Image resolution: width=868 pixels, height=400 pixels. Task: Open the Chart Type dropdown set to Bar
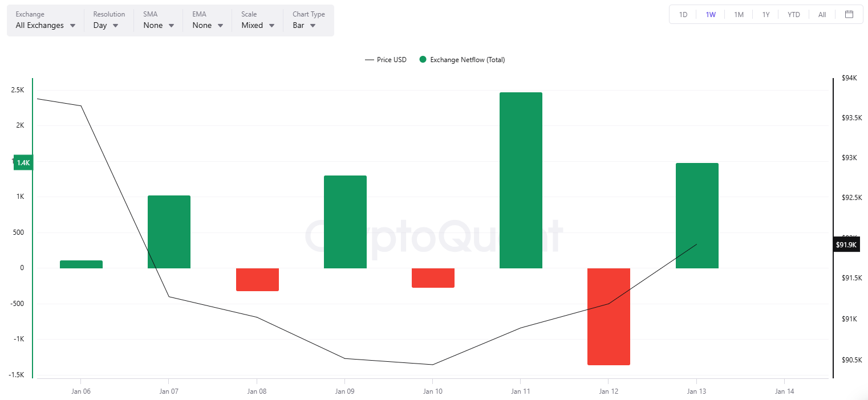pos(303,25)
